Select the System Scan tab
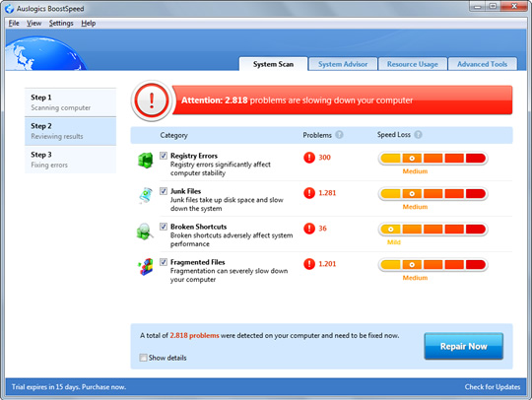This screenshot has width=532, height=400. (x=273, y=64)
